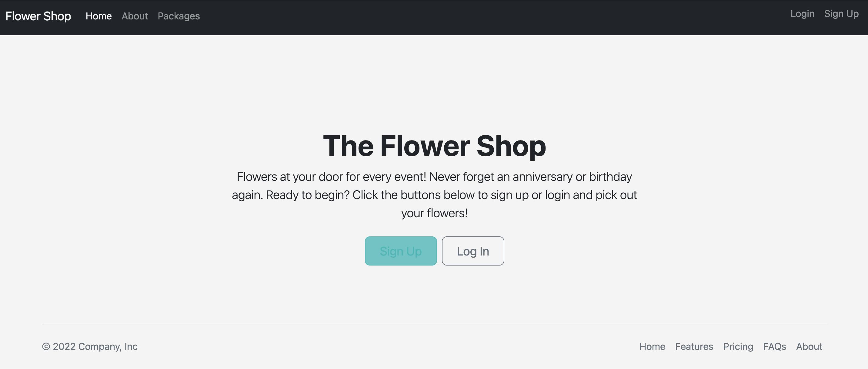Click Login in the top-right navbar
Image resolution: width=868 pixels, height=369 pixels.
click(x=802, y=14)
